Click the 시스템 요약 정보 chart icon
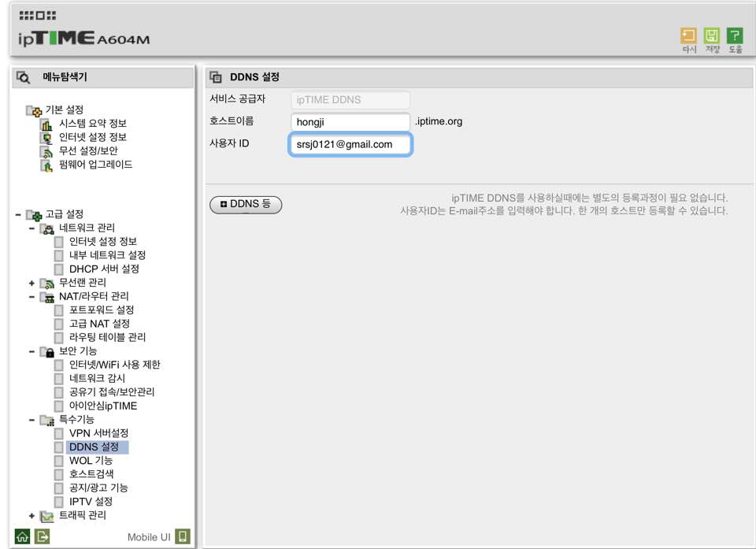 point(46,124)
